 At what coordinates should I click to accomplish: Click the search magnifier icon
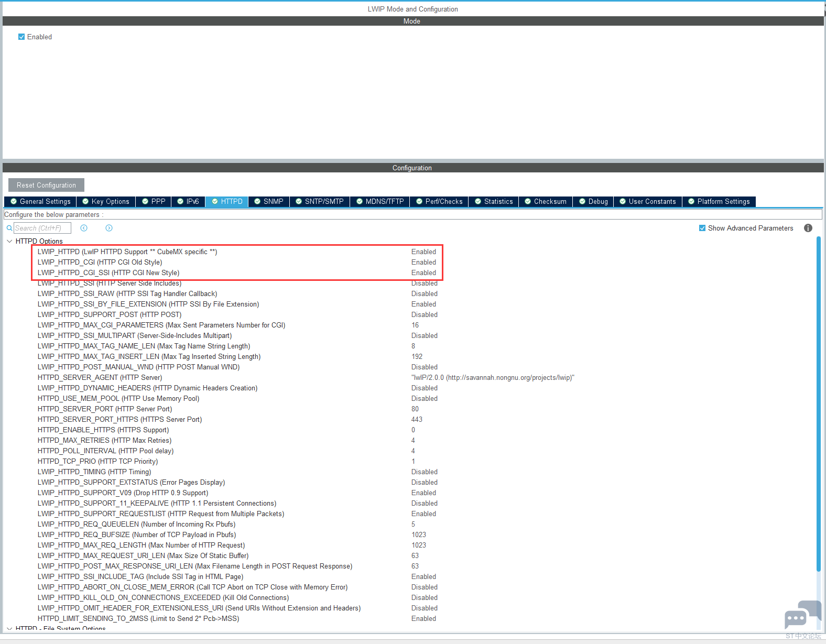point(9,228)
